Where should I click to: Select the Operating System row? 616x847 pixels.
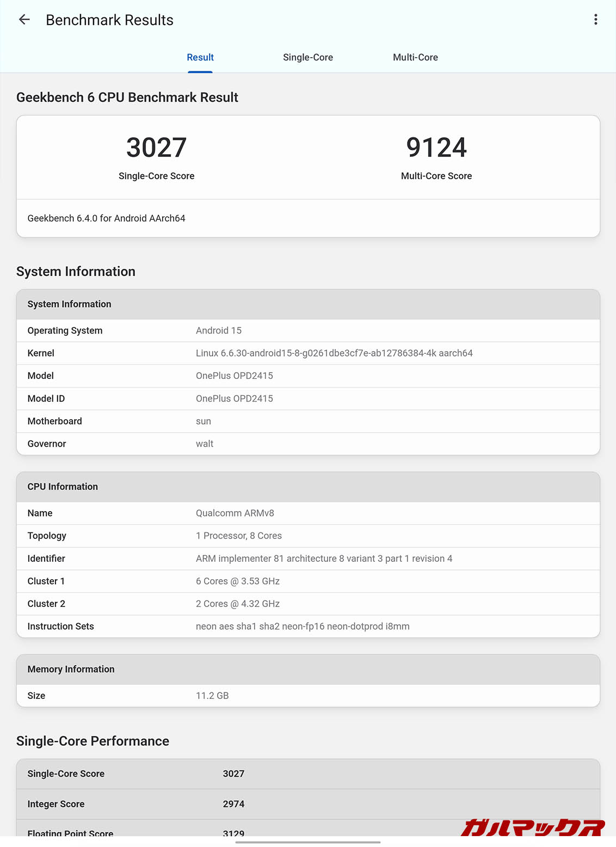pos(308,330)
